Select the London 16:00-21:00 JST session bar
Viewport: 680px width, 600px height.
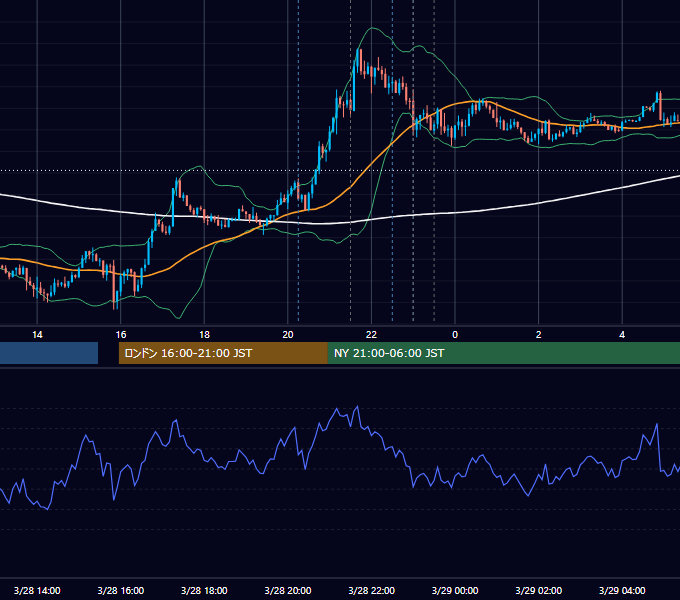(223, 353)
